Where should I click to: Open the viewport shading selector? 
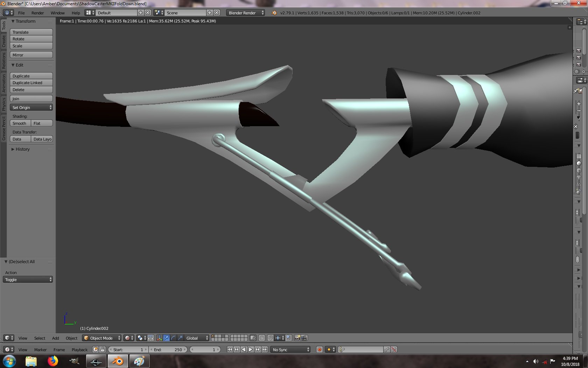(129, 338)
